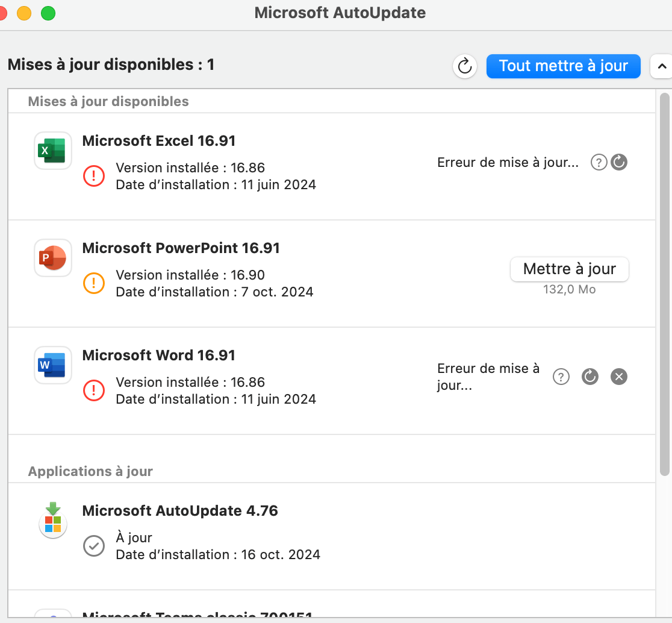Click the vertical scrollbar thumb
Viewport: 672px width, 623px height.
[664, 284]
